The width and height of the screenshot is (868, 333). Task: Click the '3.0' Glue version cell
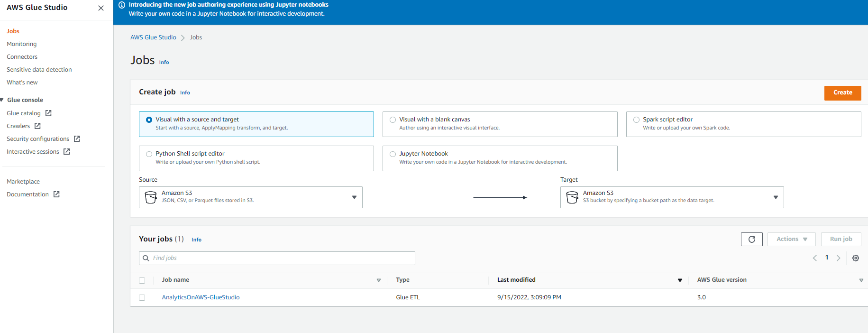point(701,297)
